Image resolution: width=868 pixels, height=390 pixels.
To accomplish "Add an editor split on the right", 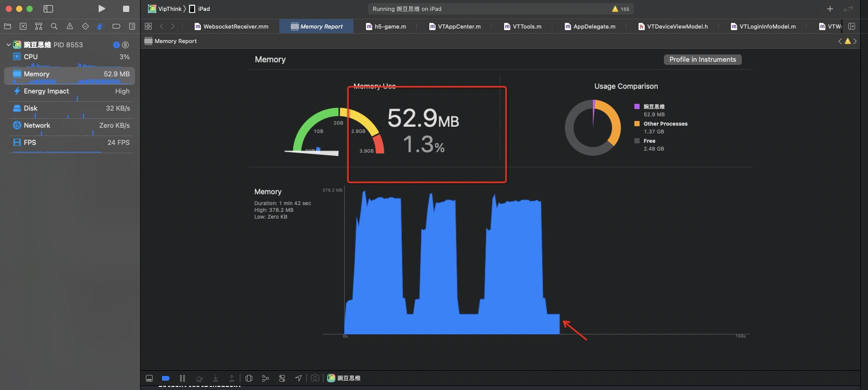I will tap(851, 26).
